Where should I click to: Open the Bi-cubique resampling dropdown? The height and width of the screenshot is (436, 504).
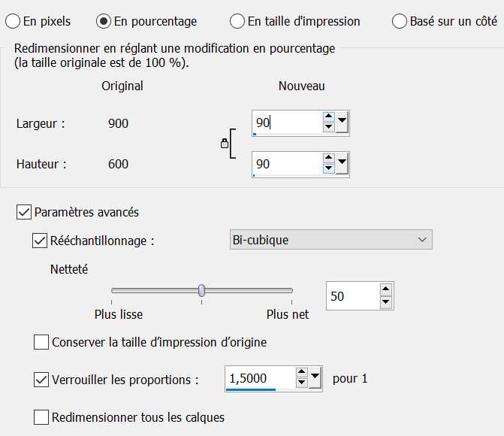pyautogui.click(x=330, y=240)
